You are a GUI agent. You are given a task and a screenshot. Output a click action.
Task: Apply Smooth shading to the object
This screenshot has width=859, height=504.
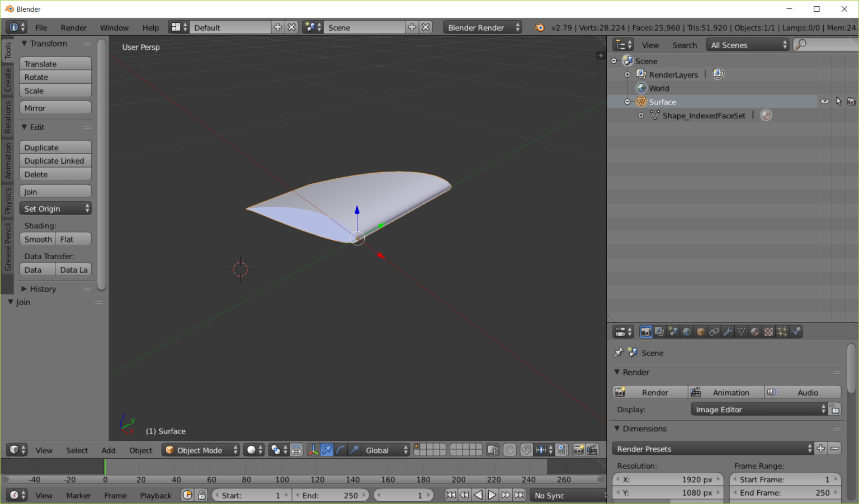click(37, 239)
